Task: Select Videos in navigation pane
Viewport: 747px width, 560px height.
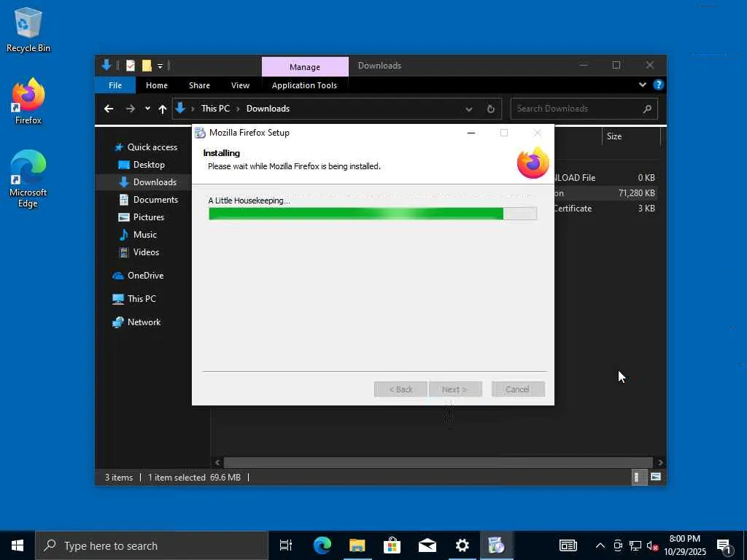Action: pyautogui.click(x=139, y=252)
